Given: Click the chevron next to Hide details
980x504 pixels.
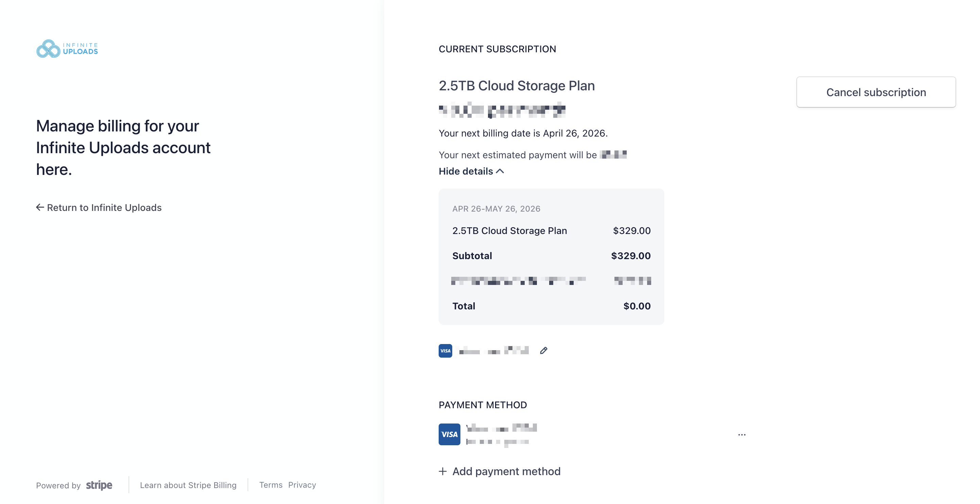Looking at the screenshot, I should (x=500, y=171).
